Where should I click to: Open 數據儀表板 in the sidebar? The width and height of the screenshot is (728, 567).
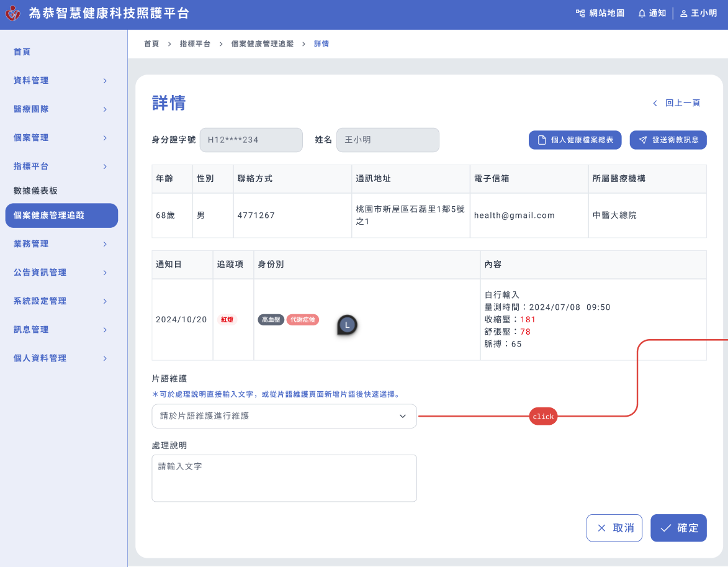(35, 191)
